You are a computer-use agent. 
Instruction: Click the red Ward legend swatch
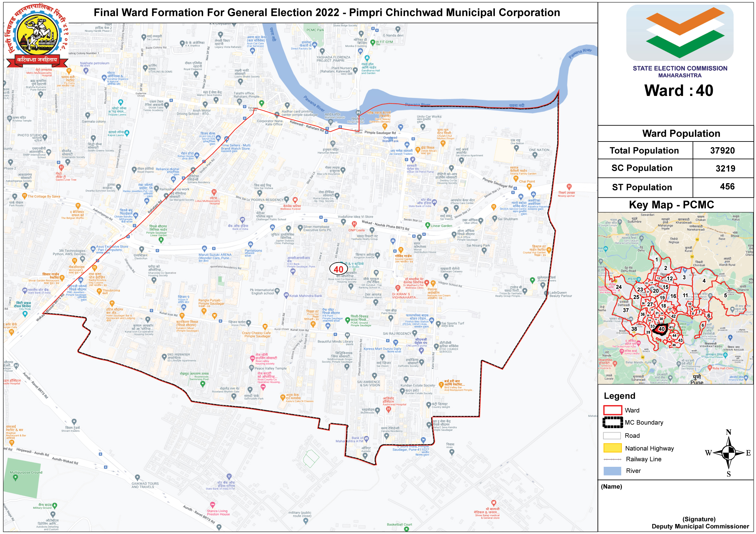[x=612, y=410]
